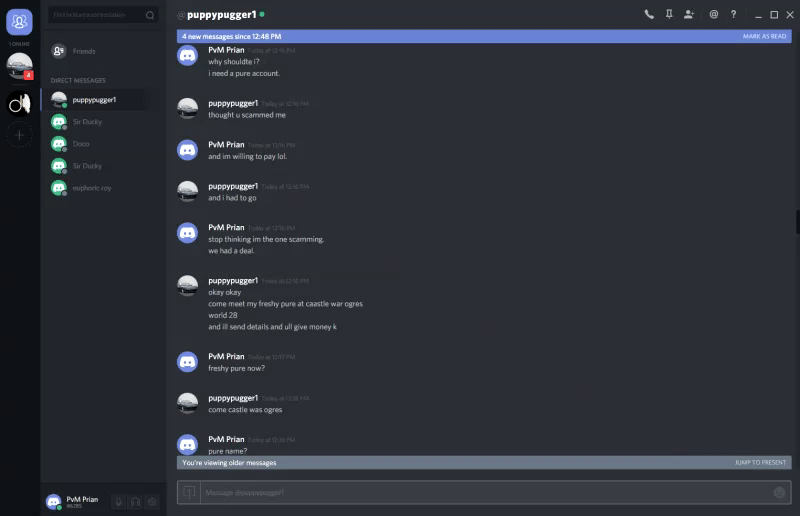Screen dimensions: 800x516
Task: Open the help question mark icon
Action: (x=733, y=14)
